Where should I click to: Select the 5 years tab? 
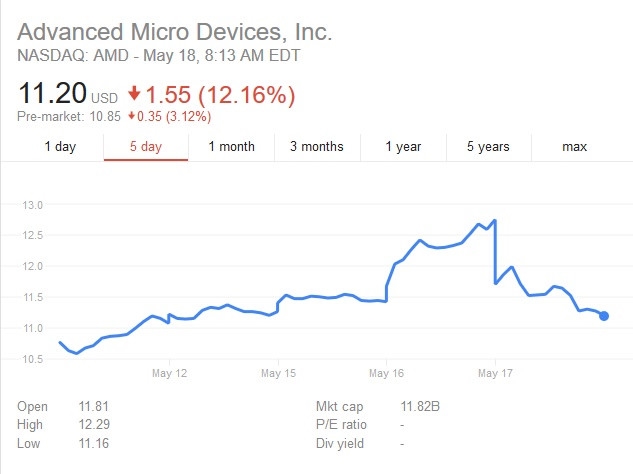click(x=488, y=147)
